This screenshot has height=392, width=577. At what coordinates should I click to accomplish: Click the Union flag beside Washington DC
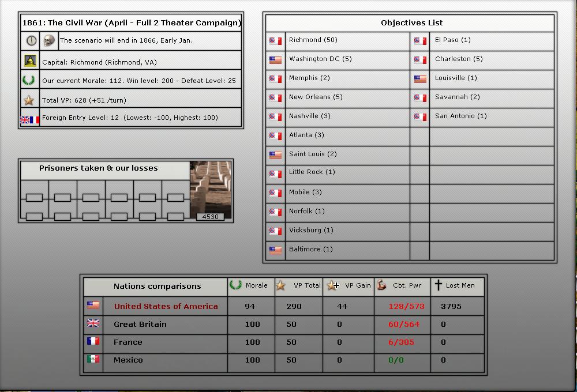click(276, 59)
